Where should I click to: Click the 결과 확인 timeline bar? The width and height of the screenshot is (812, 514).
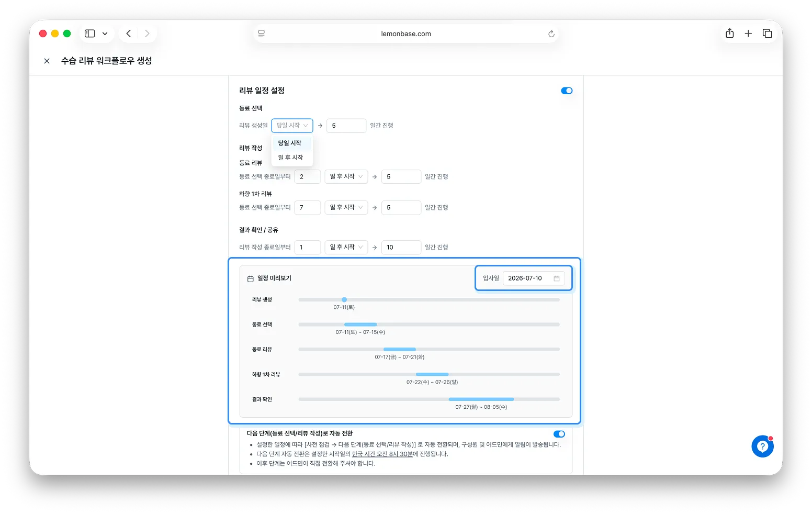[481, 399]
